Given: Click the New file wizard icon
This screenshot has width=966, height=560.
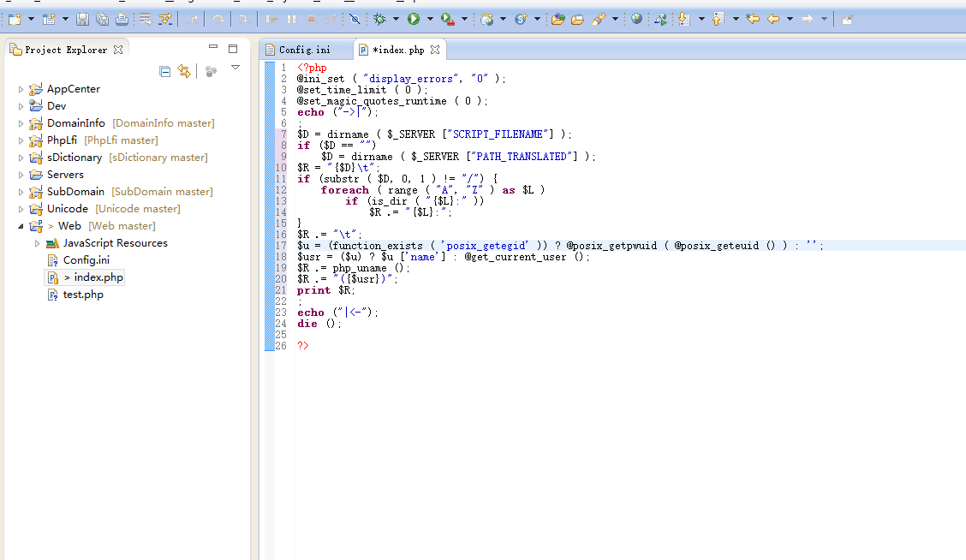Looking at the screenshot, I should (15, 19).
